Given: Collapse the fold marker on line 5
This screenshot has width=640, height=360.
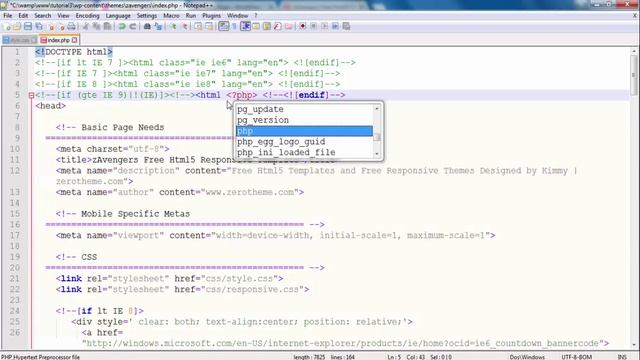Looking at the screenshot, I should coord(31,95).
